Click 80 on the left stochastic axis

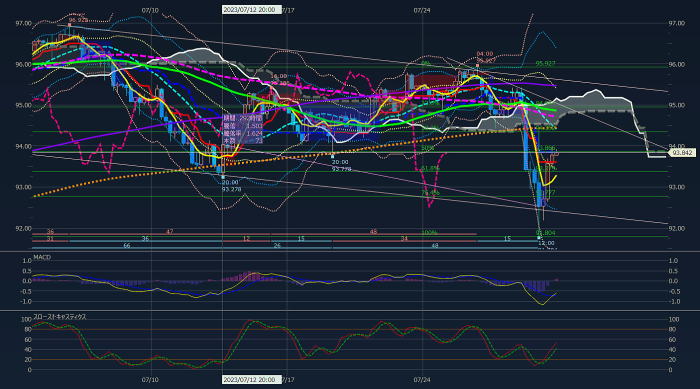(x=28, y=330)
